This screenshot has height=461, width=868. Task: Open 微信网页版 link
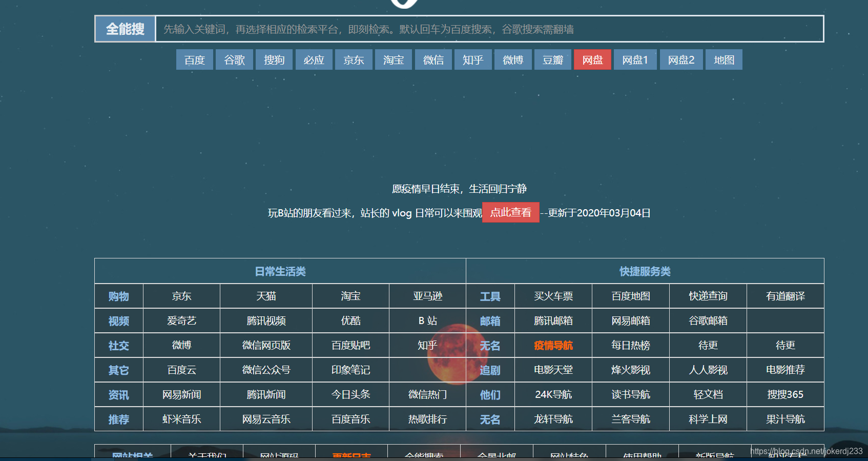(x=266, y=345)
